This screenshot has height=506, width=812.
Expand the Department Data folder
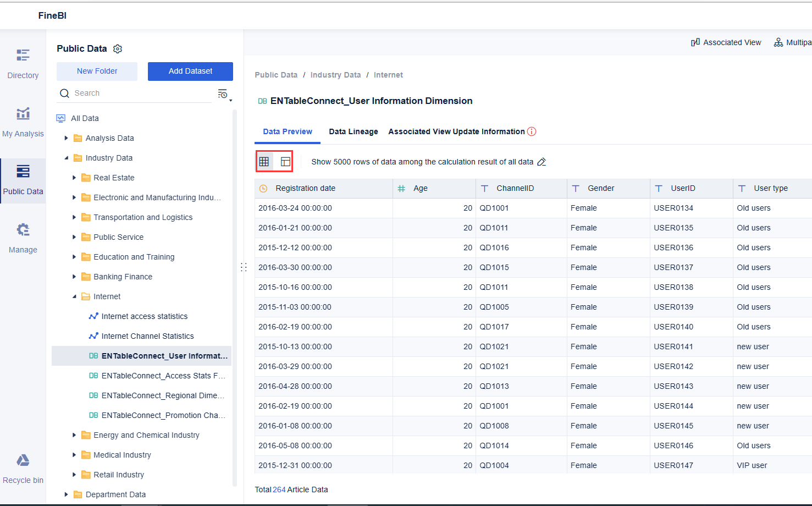pyautogui.click(x=67, y=494)
